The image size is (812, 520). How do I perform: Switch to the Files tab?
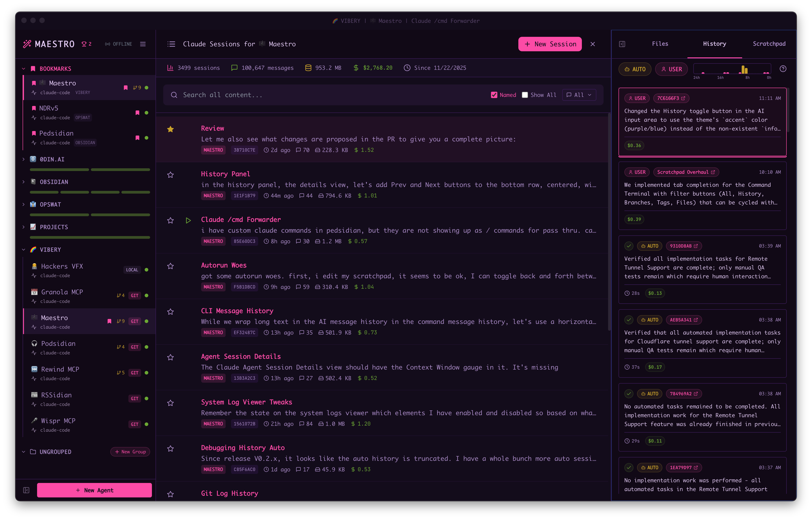[660, 44]
